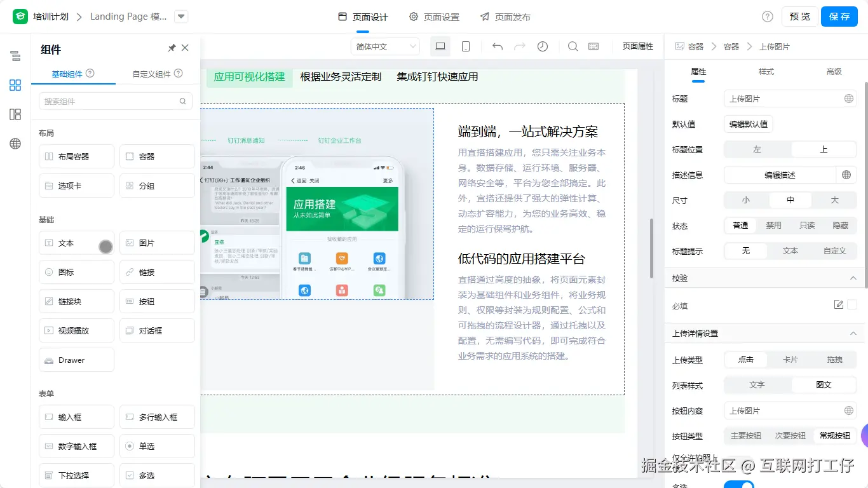Open the page layout sidebar icon
This screenshot has width=868, height=488.
[15, 114]
